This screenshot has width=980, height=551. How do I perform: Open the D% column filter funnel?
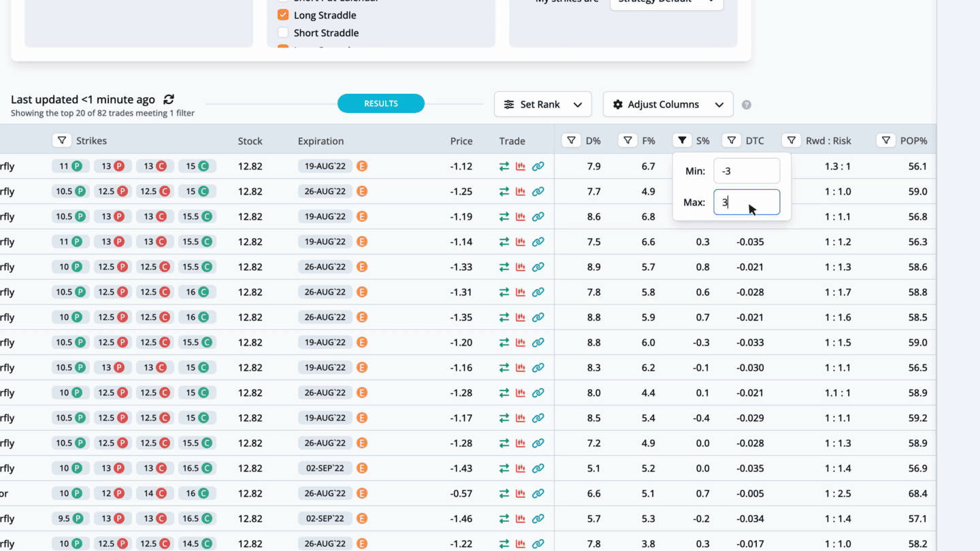pyautogui.click(x=571, y=141)
